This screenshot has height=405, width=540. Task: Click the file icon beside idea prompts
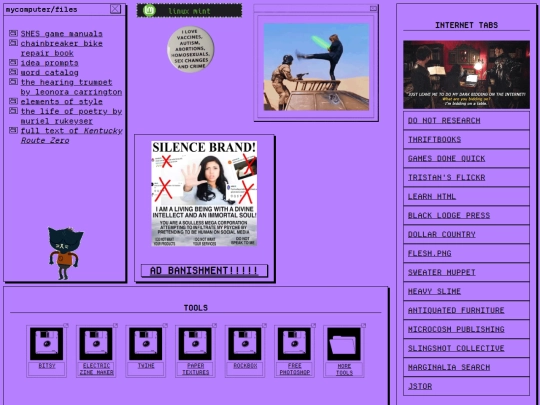click(13, 62)
